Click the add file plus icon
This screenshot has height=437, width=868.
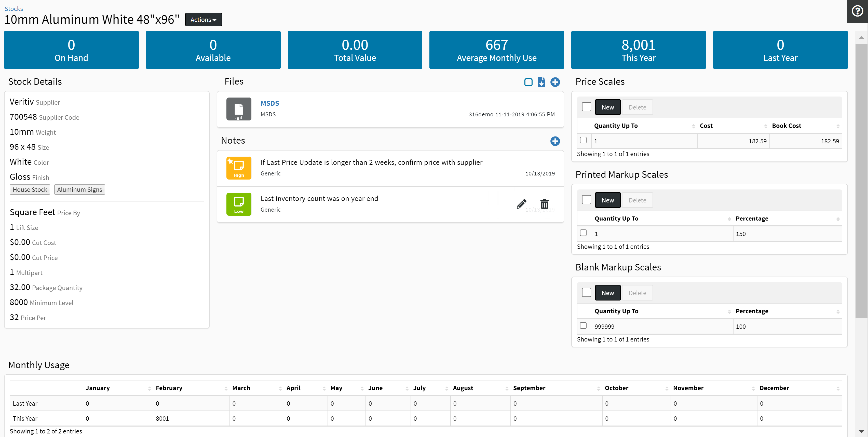[555, 82]
